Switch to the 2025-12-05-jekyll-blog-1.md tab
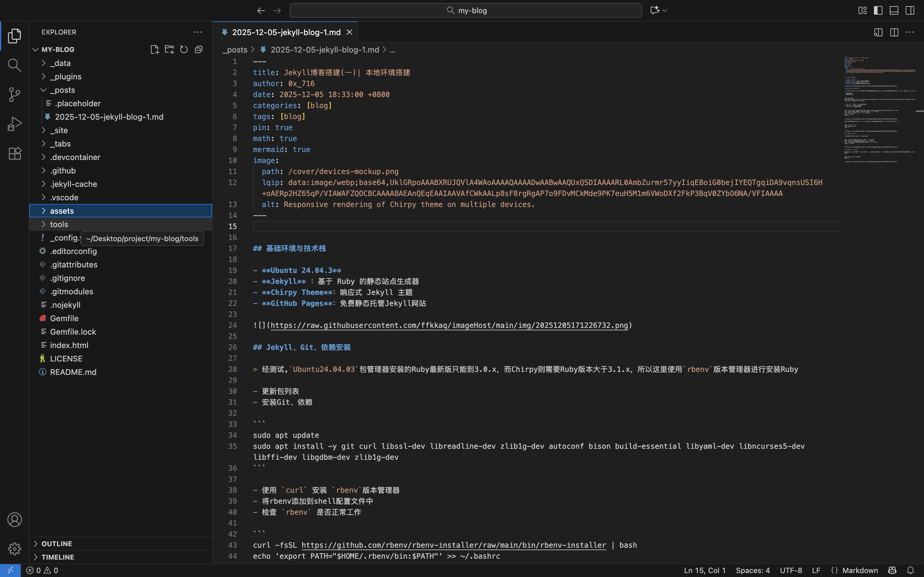 tap(286, 32)
